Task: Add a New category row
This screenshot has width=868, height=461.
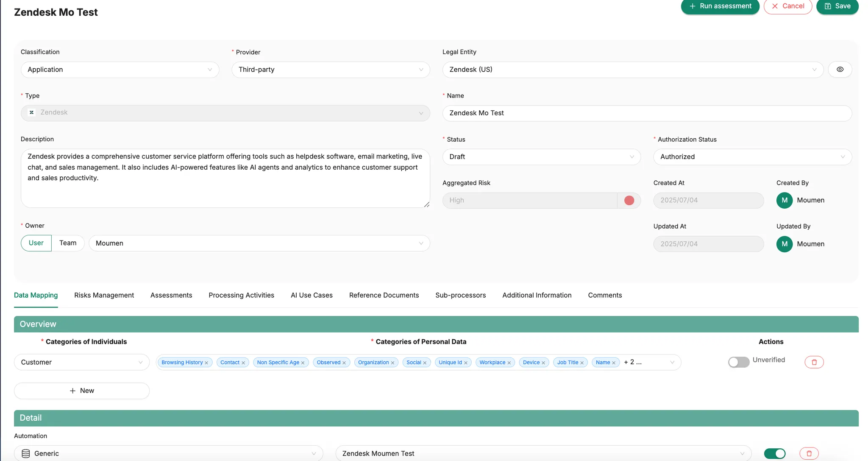Action: click(x=82, y=391)
